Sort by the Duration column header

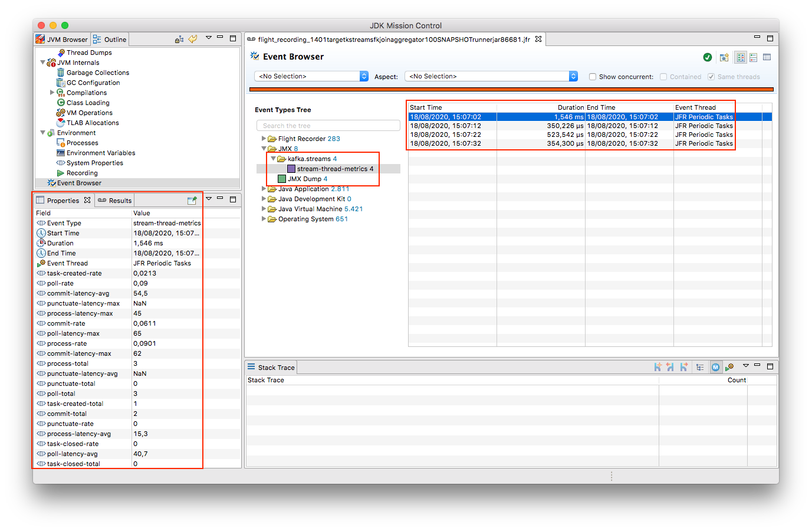coord(541,107)
